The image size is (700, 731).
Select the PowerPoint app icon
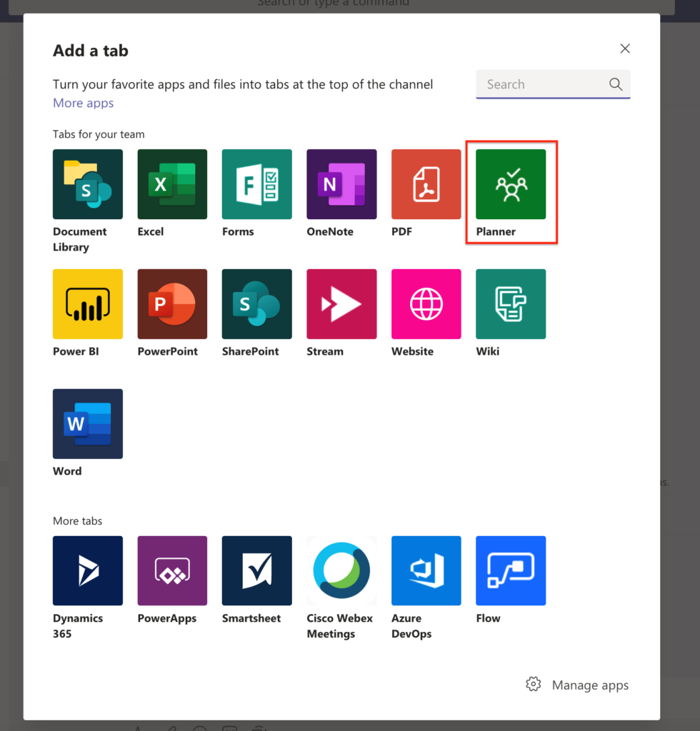point(172,304)
